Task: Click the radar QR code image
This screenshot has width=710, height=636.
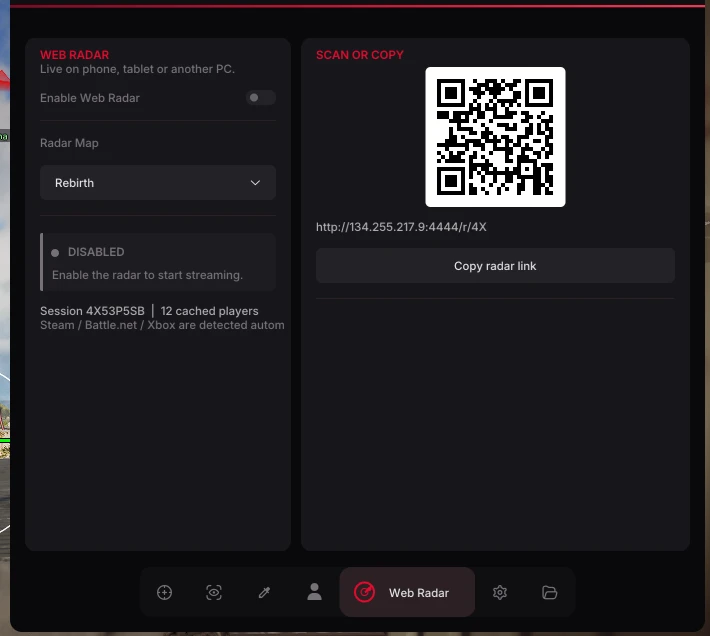Action: [x=495, y=137]
